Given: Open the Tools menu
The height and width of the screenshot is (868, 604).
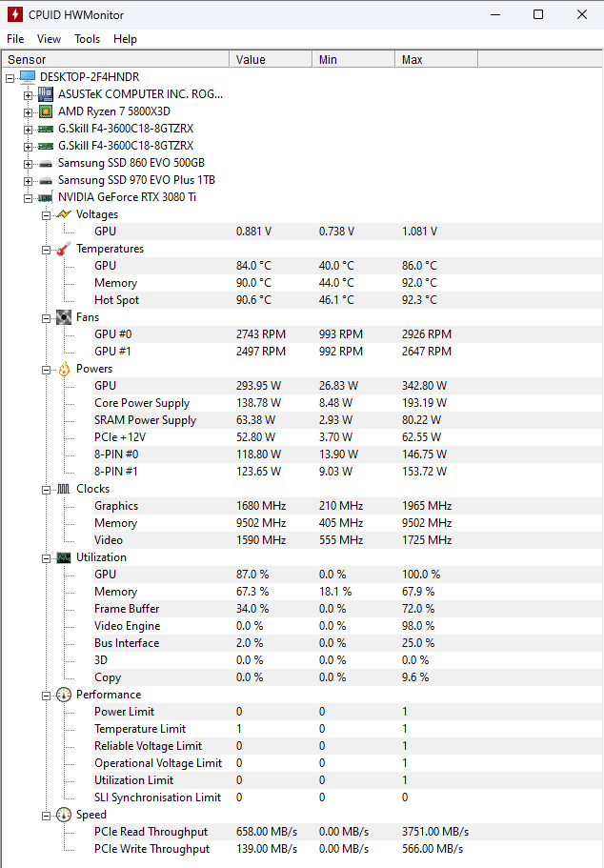Looking at the screenshot, I should tap(87, 39).
